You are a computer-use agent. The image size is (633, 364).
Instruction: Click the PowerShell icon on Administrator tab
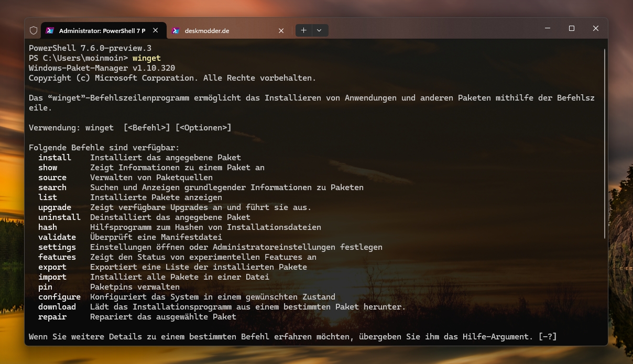[50, 30]
